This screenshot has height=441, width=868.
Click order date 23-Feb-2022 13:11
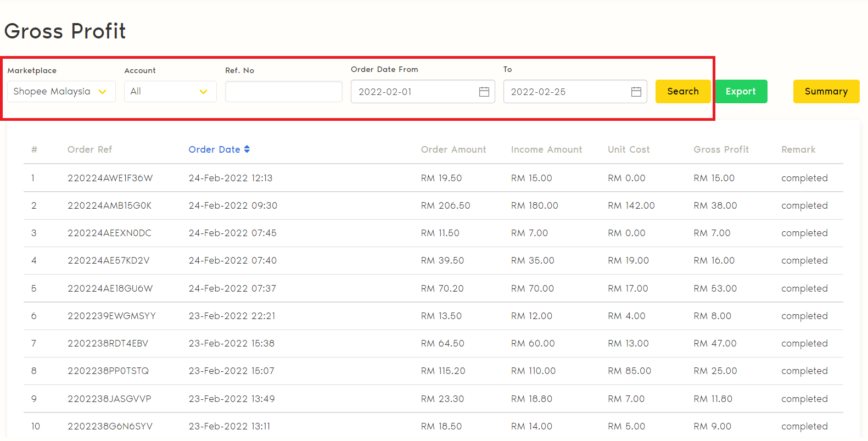point(229,426)
